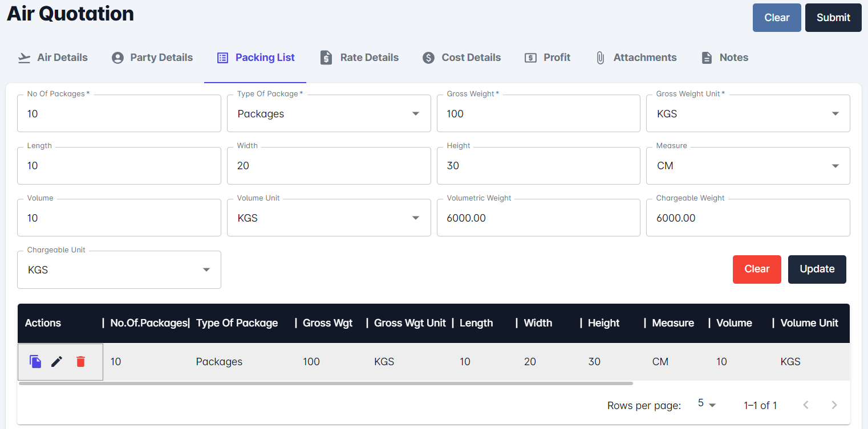Viewport: 868px width, 429px height.
Task: Click the money icon of Profit tab
Action: pyautogui.click(x=531, y=58)
